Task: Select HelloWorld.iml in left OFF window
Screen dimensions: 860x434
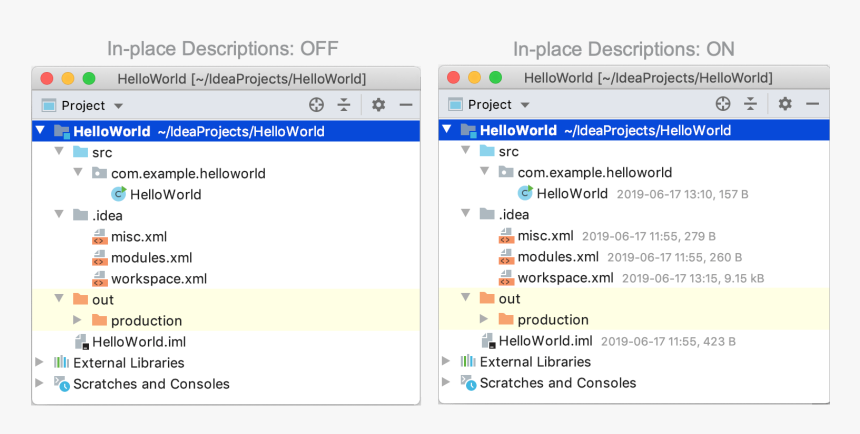Action: tap(139, 342)
